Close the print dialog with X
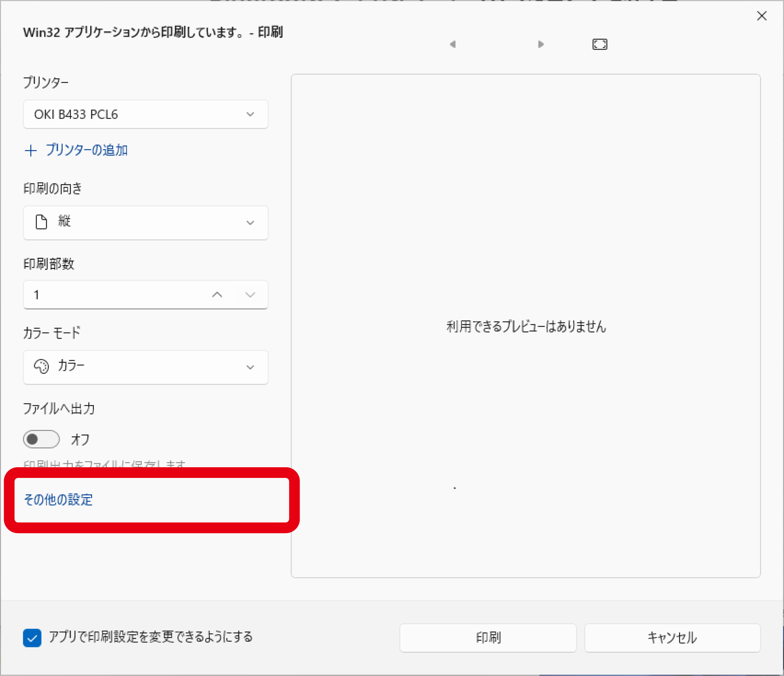 tap(762, 16)
